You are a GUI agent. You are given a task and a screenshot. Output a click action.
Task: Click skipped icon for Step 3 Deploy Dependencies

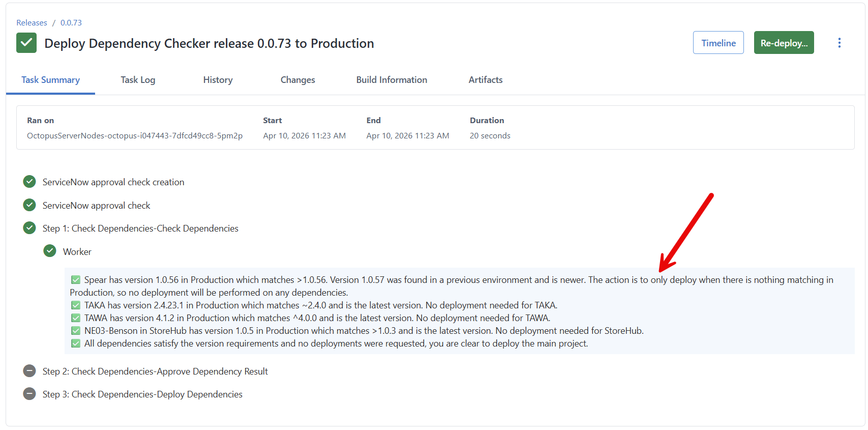point(29,394)
